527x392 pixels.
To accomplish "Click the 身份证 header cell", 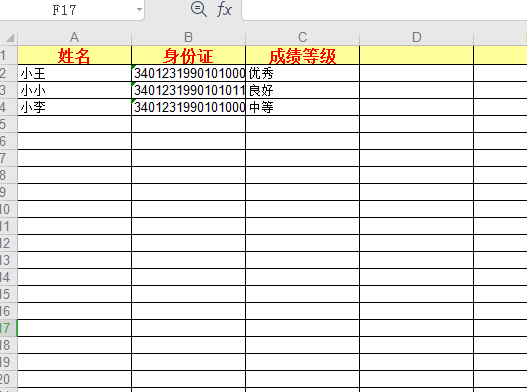I will pyautogui.click(x=189, y=55).
